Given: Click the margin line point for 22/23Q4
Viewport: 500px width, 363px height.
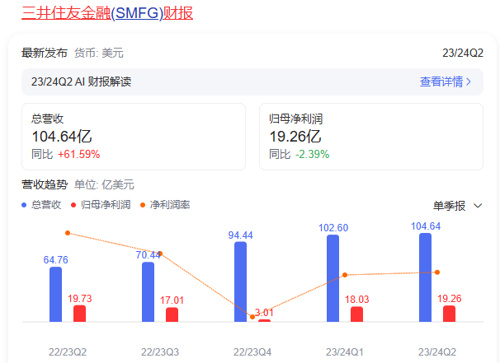Looking at the screenshot, I should [x=252, y=317].
